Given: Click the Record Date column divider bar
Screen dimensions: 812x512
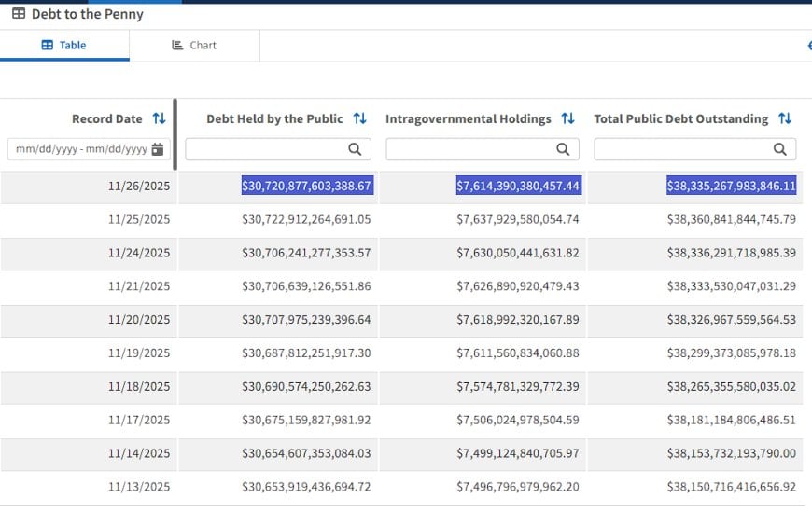Looking at the screenshot, I should [175, 134].
